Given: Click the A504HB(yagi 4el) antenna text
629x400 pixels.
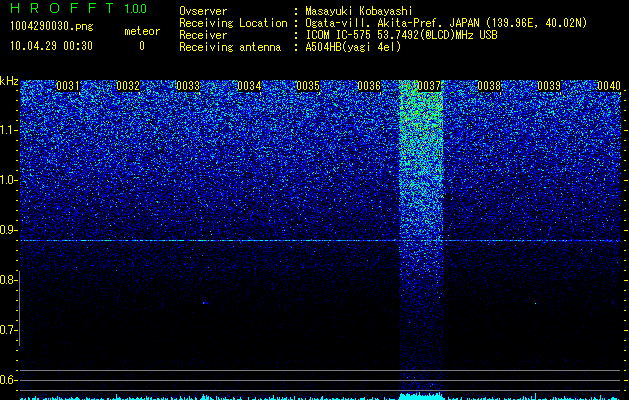Looking at the screenshot, I should click(353, 47).
